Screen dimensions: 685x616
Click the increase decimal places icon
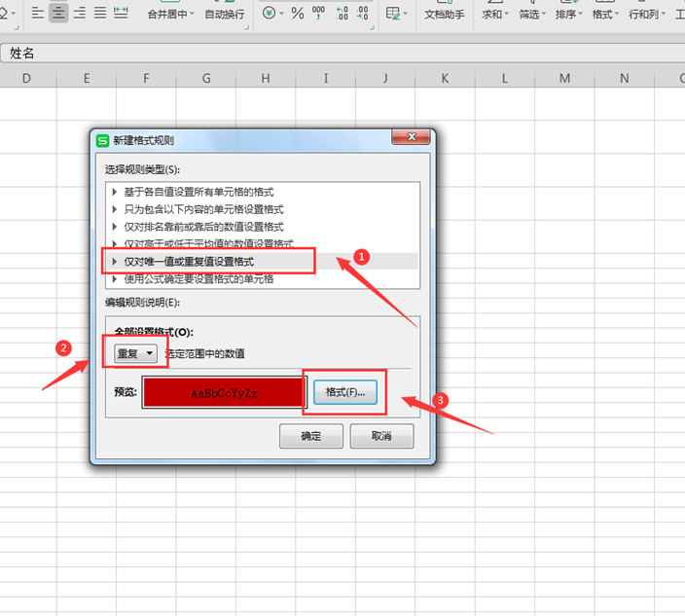[342, 13]
